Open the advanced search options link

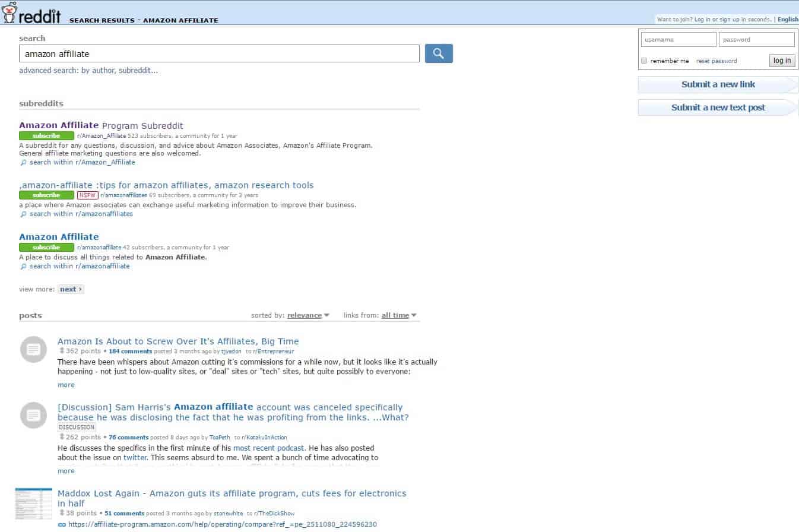click(x=88, y=70)
